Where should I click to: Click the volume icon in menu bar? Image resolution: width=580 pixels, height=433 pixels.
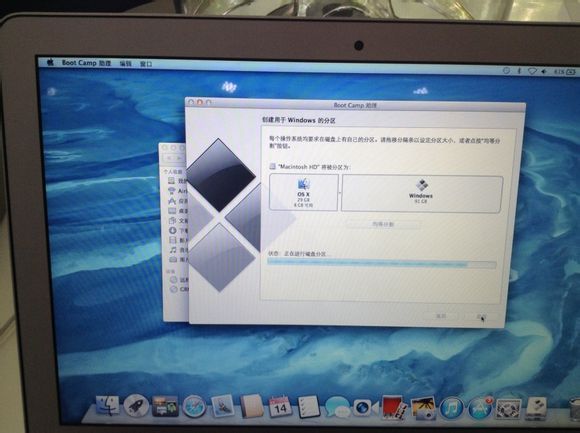click(544, 71)
